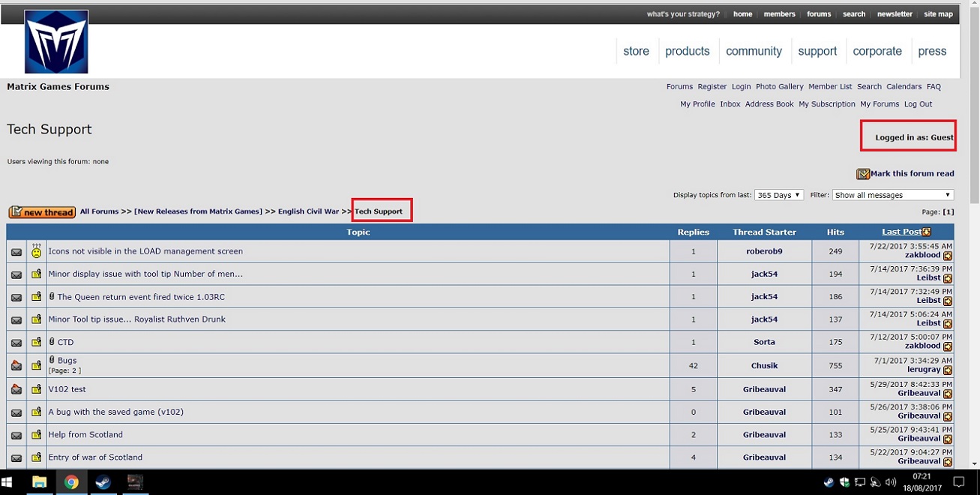
Task: Open My Subscription link
Action: [826, 104]
